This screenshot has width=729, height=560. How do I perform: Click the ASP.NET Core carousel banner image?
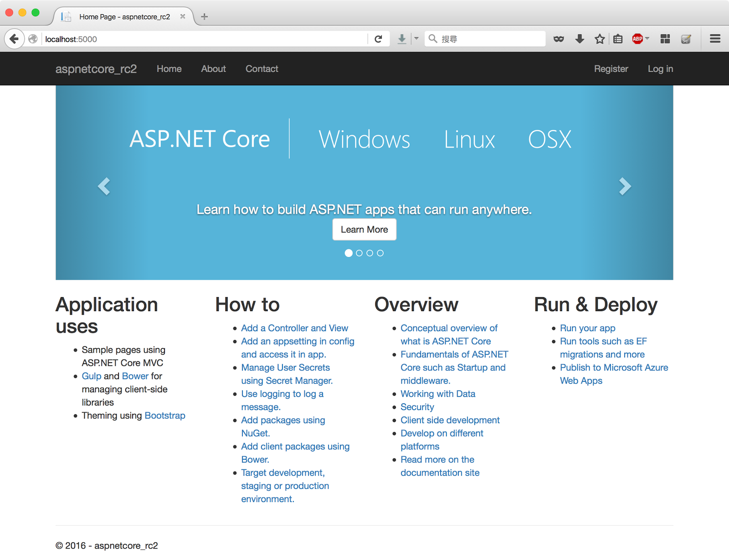(364, 183)
